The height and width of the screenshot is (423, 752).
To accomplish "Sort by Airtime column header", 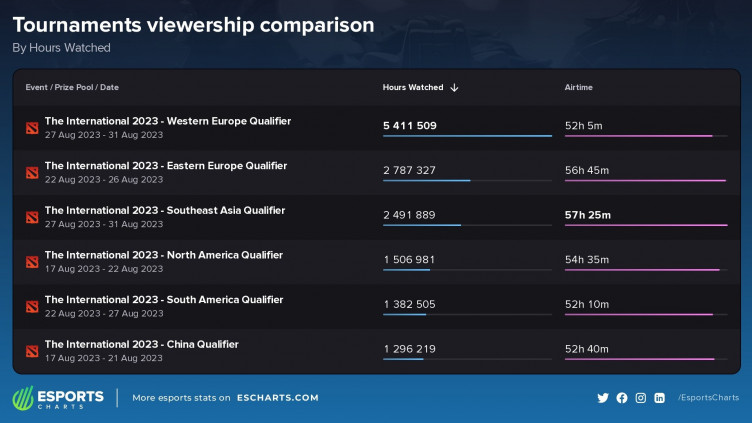I will [578, 88].
